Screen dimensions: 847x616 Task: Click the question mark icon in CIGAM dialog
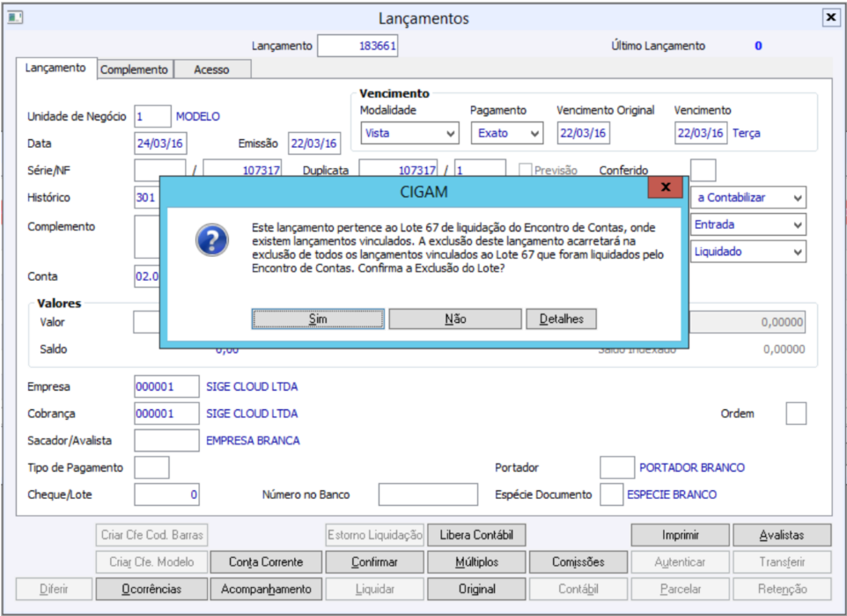[211, 239]
